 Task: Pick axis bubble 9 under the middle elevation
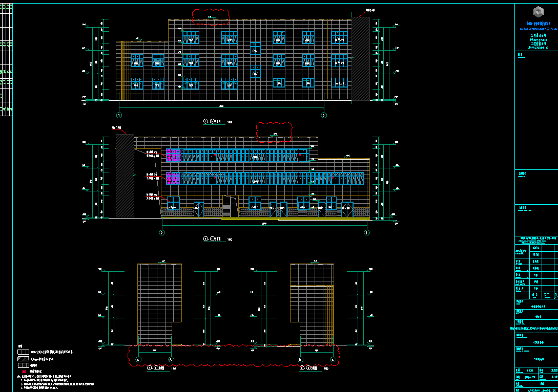(162, 233)
